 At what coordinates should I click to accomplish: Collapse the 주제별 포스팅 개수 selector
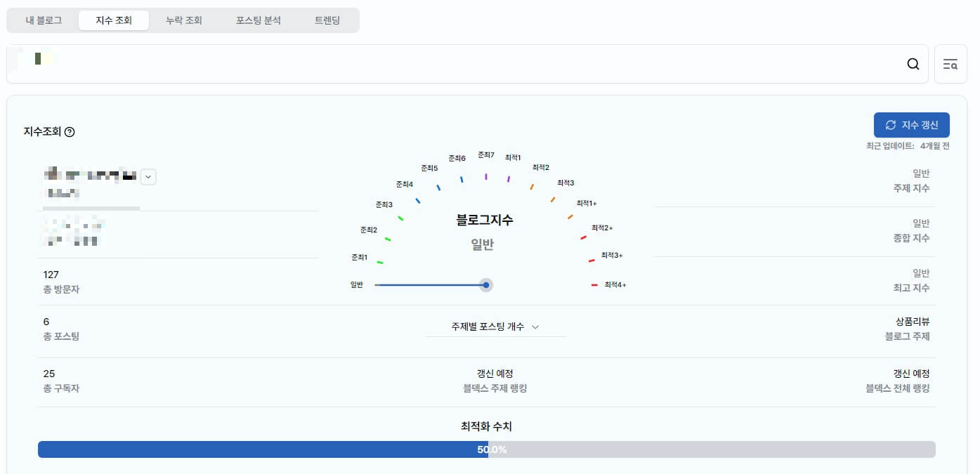(535, 327)
